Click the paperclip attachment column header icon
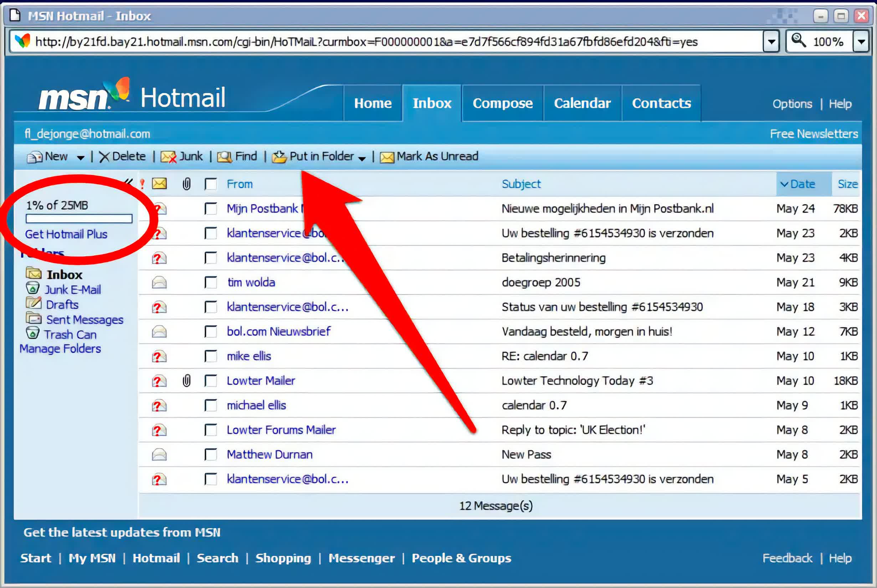 [x=186, y=184]
